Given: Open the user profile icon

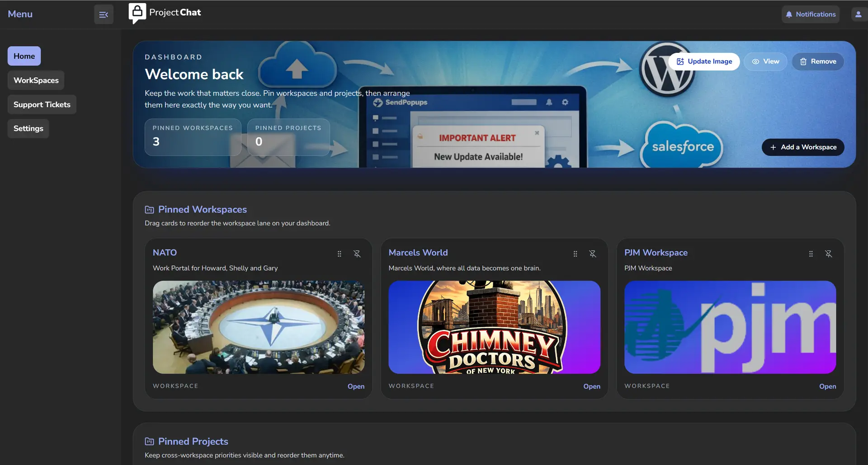Looking at the screenshot, I should tap(858, 14).
